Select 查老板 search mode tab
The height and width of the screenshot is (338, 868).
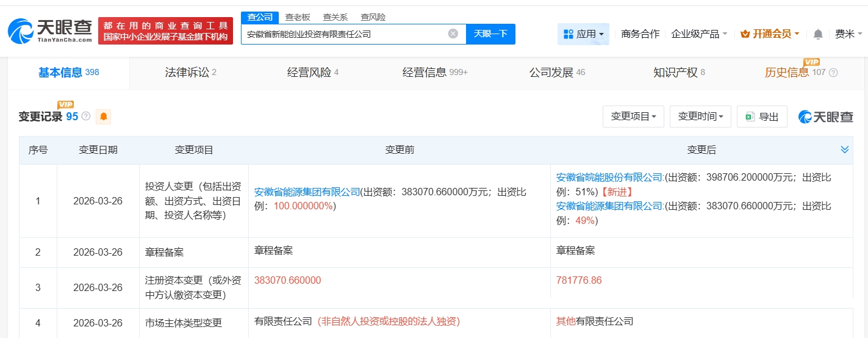[298, 17]
